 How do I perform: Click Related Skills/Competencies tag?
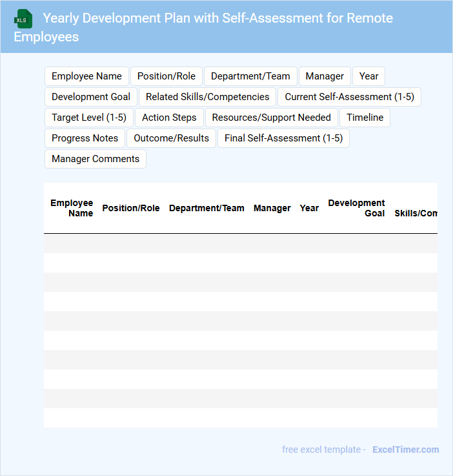pos(207,97)
